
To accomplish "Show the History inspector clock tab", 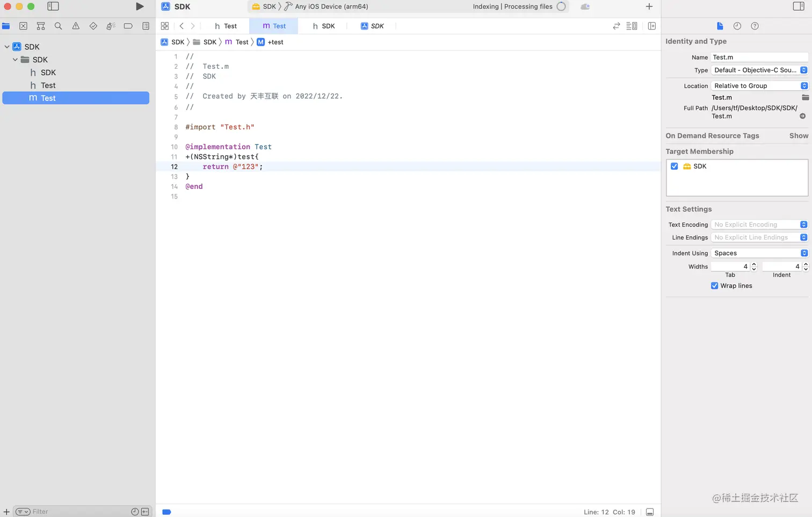I will tap(737, 26).
